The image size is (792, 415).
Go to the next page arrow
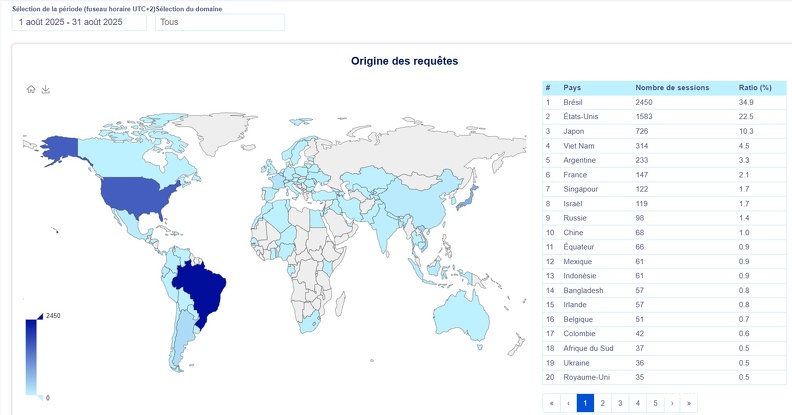[x=672, y=403]
